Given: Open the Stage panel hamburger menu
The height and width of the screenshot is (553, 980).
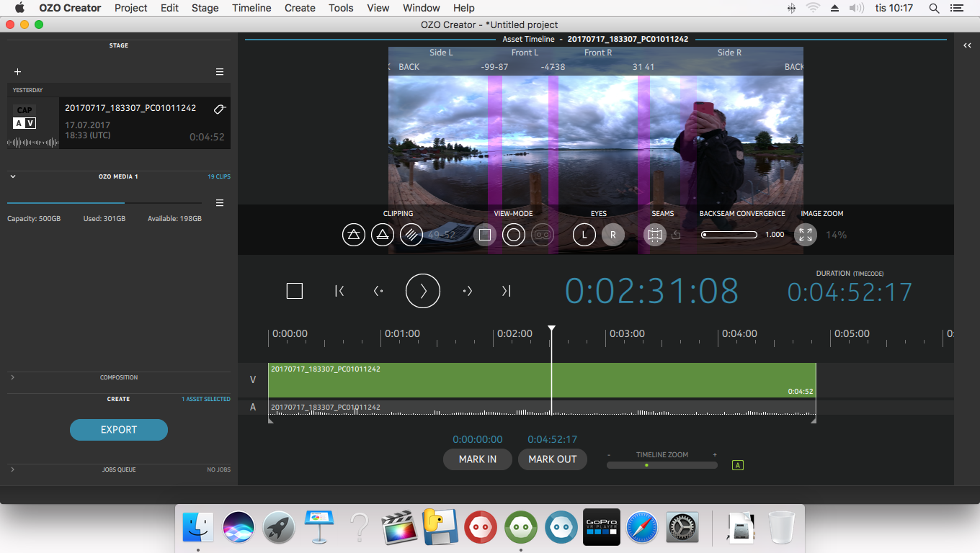Looking at the screenshot, I should (x=220, y=72).
